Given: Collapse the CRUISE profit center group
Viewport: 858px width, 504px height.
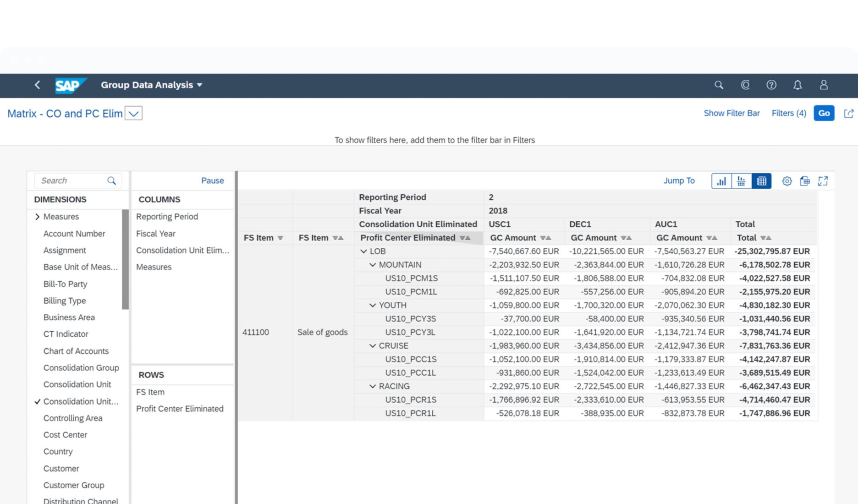Looking at the screenshot, I should point(373,345).
